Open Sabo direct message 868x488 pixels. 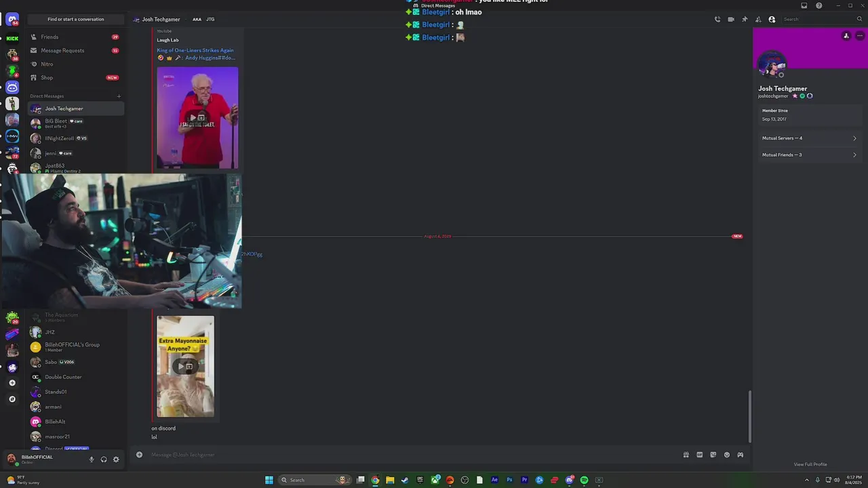(x=76, y=362)
